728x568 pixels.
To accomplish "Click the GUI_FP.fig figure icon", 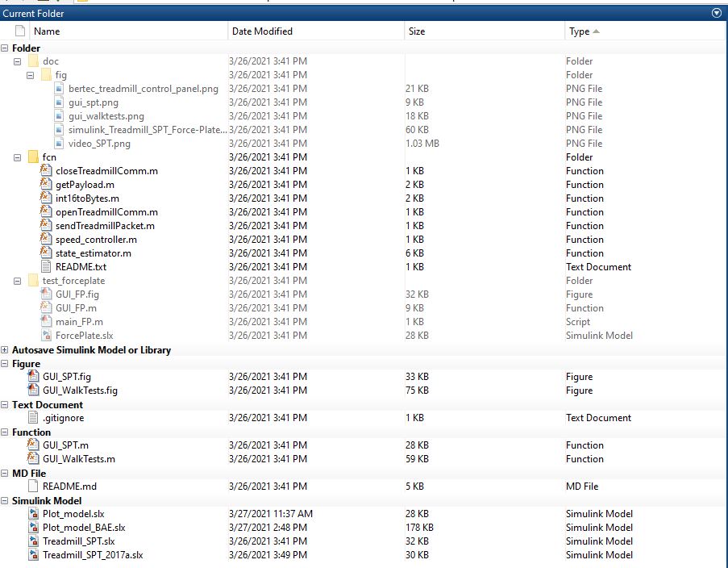I will (46, 294).
